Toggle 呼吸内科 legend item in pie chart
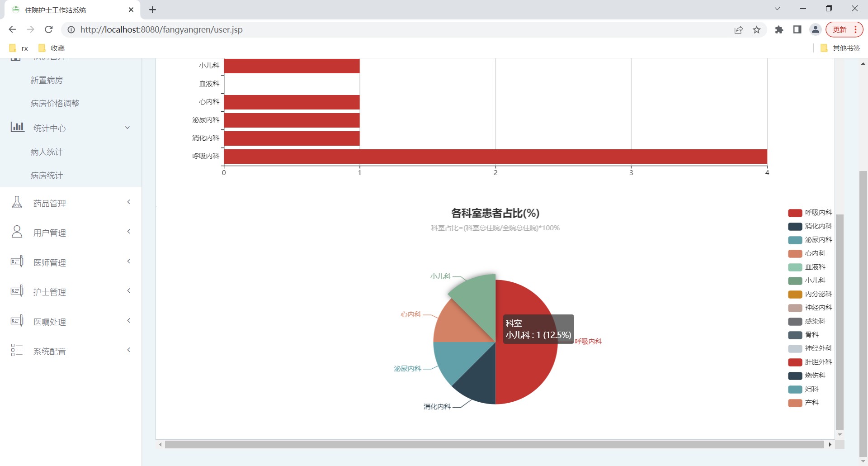 coord(810,213)
